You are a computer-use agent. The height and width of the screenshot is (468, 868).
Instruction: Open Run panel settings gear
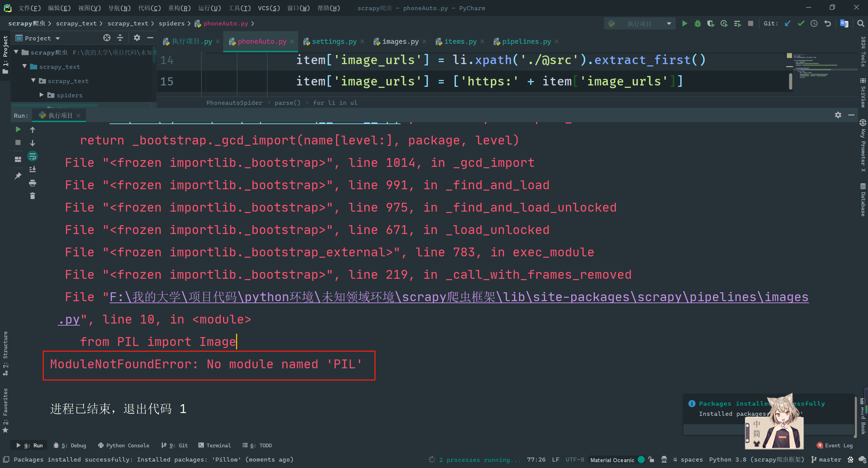coord(838,115)
